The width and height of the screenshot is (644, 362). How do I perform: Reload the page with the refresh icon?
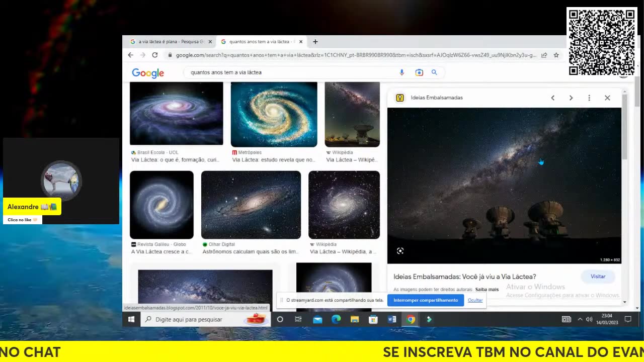[x=155, y=55]
